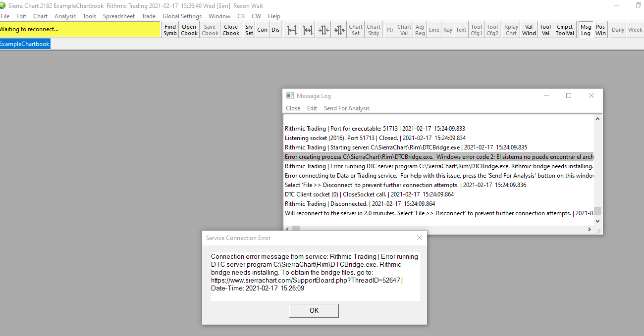The width and height of the screenshot is (644, 336).
Task: Click the 'DTC Client socket (0)' log line
Action: [x=370, y=194]
